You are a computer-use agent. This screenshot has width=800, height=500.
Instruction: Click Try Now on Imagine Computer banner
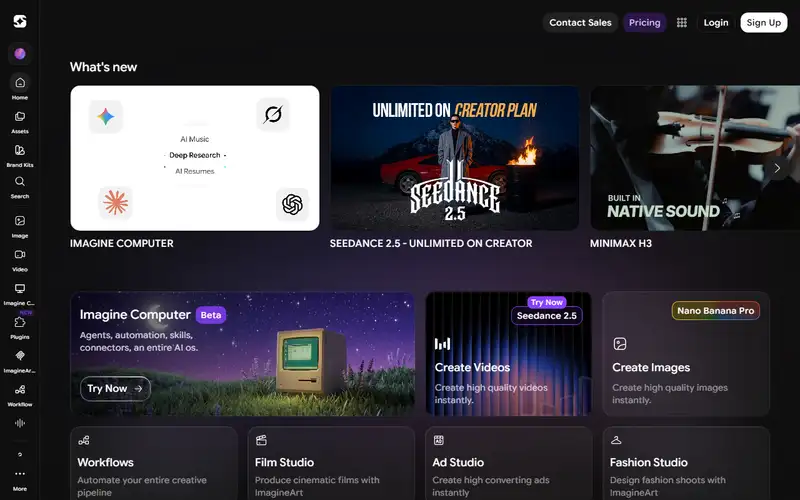point(115,389)
